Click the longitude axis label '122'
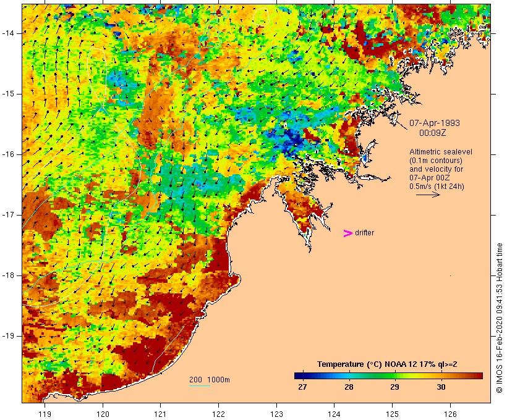Image resolution: width=507 pixels, height=420 pixels. pos(219,414)
